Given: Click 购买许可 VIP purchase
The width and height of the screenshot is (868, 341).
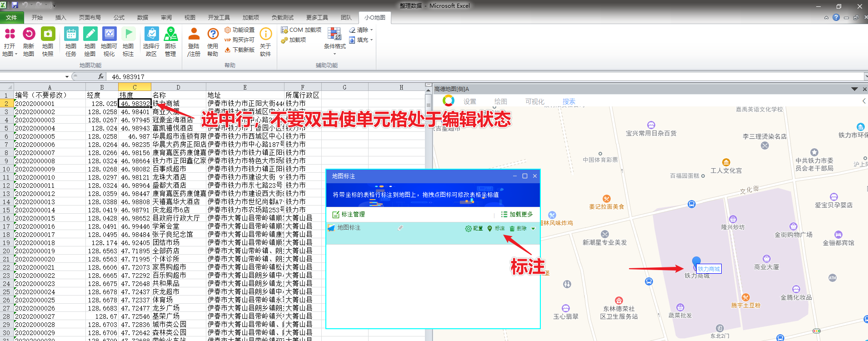Looking at the screenshot, I should tap(239, 40).
